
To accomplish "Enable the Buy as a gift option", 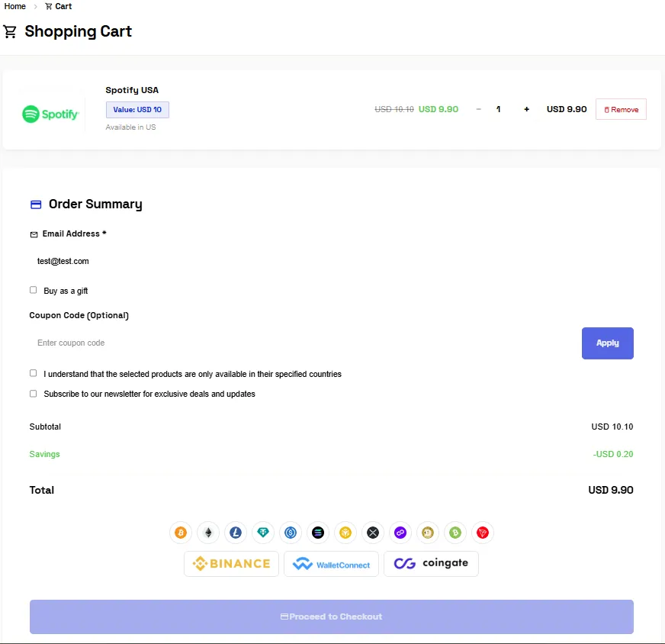I will pos(33,290).
